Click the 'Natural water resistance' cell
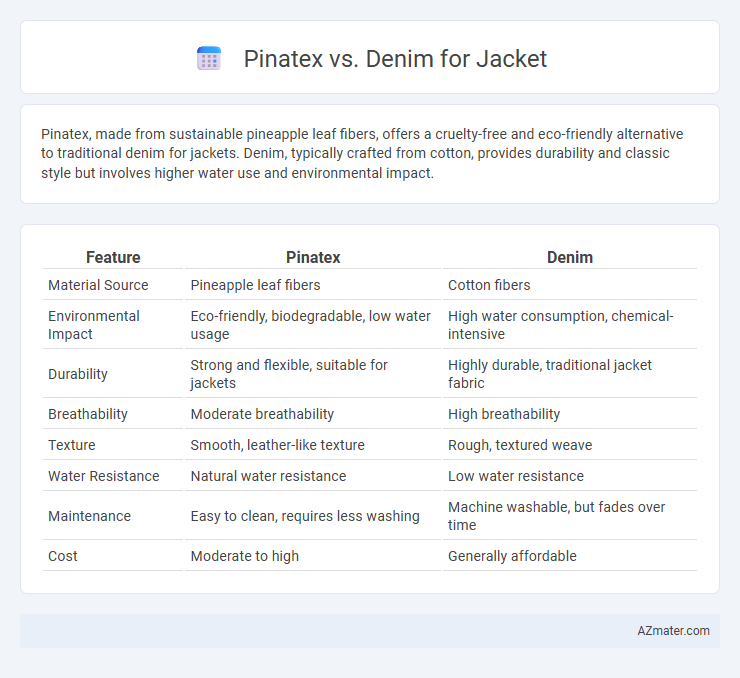This screenshot has width=740, height=678. pos(268,476)
